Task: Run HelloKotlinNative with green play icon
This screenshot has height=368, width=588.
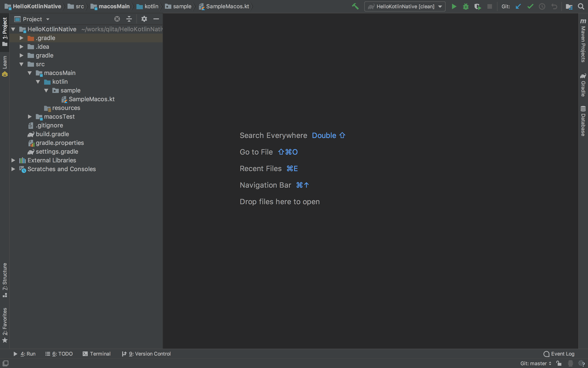Action: click(x=454, y=6)
